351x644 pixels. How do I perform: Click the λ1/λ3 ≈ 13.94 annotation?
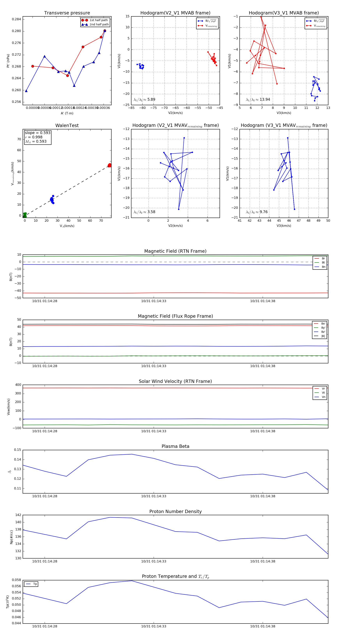(258, 100)
